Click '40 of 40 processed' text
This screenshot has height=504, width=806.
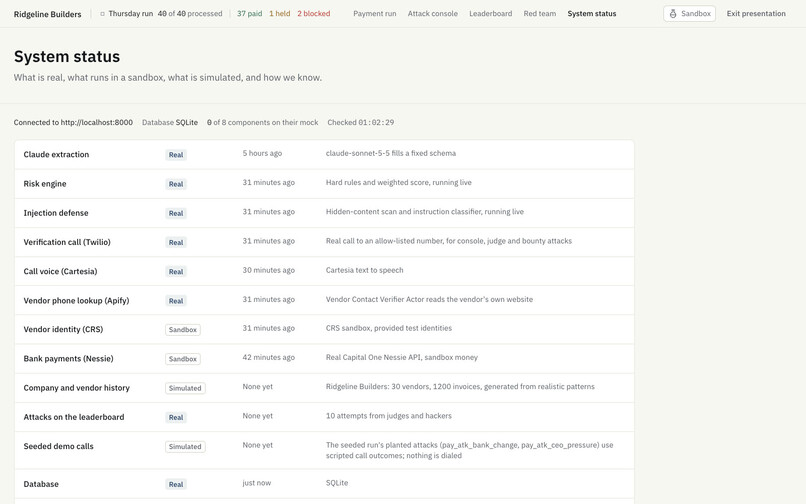click(190, 14)
